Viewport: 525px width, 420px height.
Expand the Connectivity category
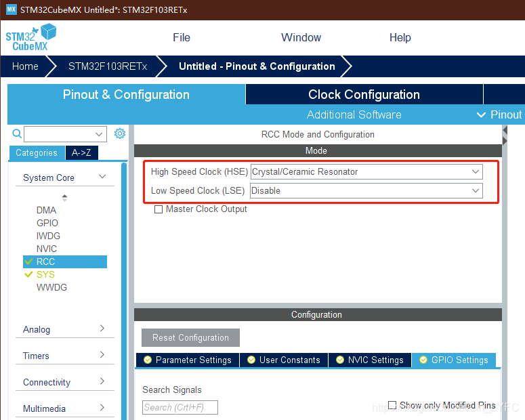click(65, 382)
